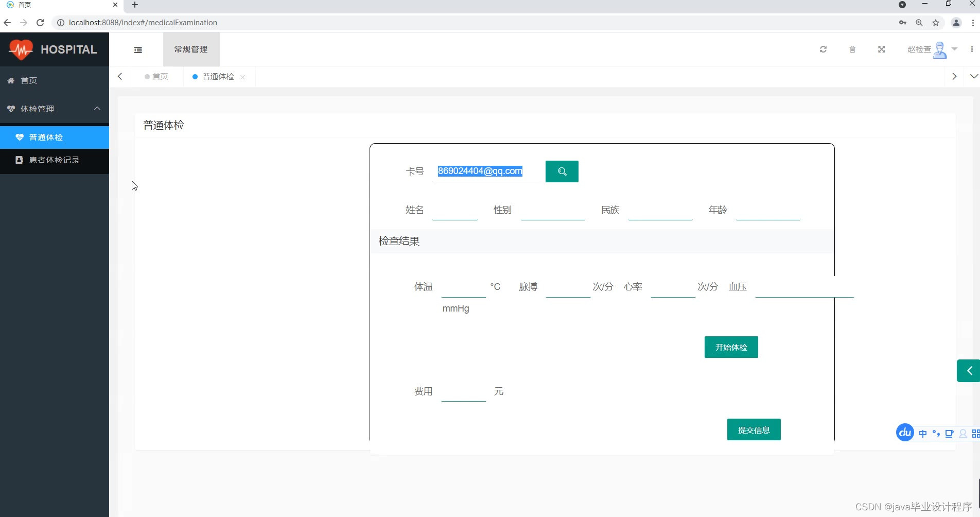
Task: Click the 费用 input field
Action: coord(464,391)
